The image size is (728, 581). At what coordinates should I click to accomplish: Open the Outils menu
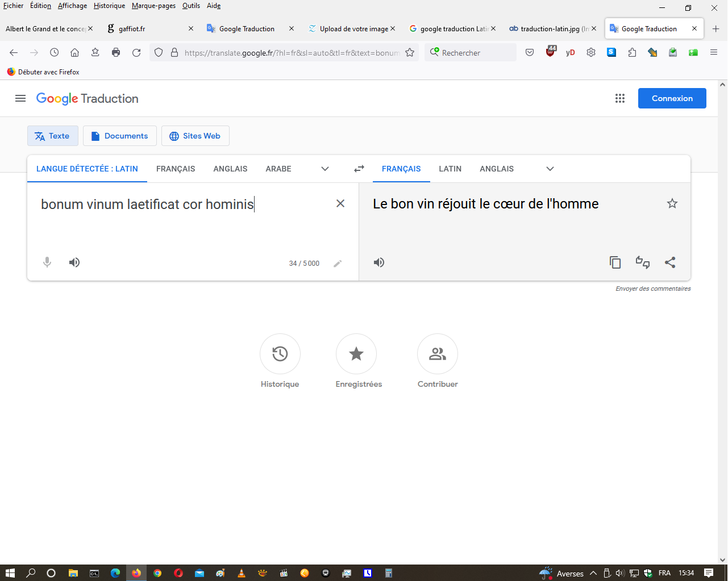[191, 6]
